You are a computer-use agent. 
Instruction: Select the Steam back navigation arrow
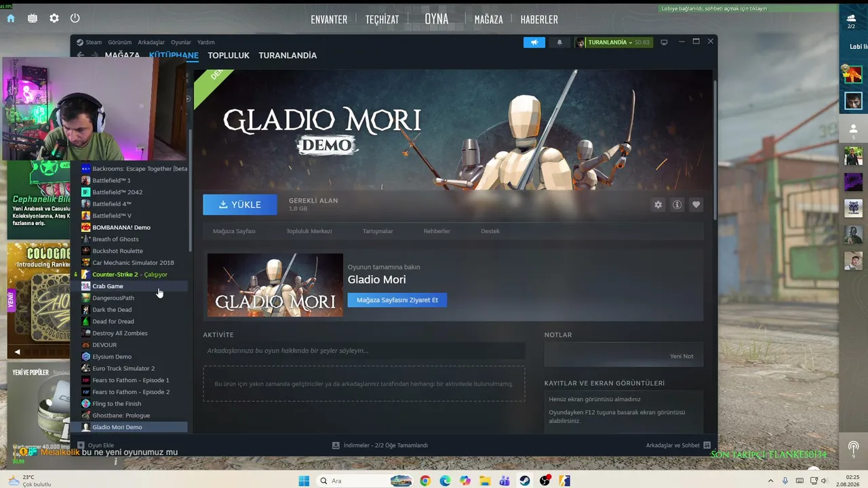(x=81, y=56)
